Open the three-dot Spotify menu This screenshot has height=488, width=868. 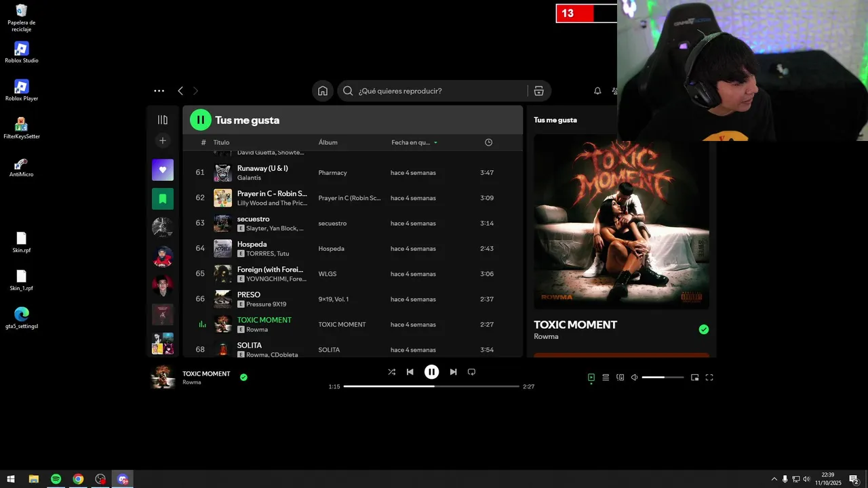pyautogui.click(x=159, y=91)
